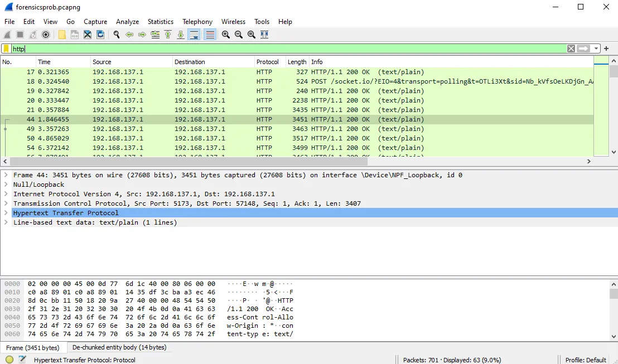
Task: Restart the current capture icon
Action: tap(33, 35)
